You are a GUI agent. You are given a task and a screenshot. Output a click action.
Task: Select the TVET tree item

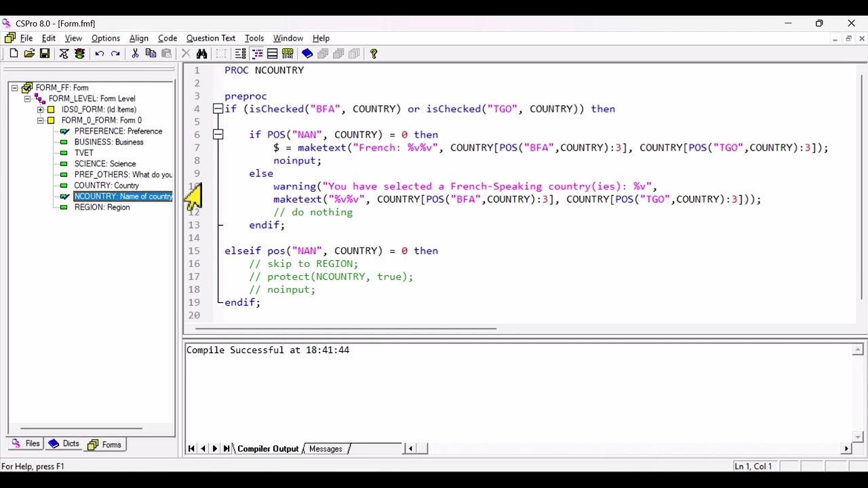click(84, 153)
